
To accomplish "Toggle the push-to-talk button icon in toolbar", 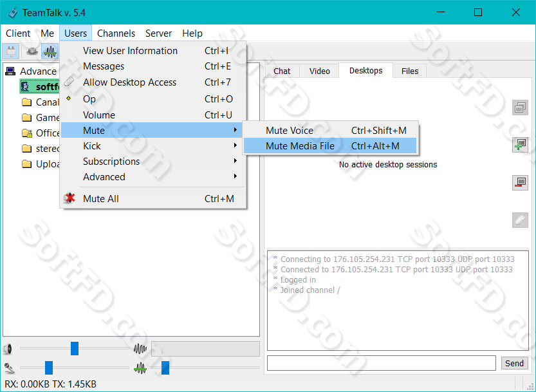I will click(32, 51).
